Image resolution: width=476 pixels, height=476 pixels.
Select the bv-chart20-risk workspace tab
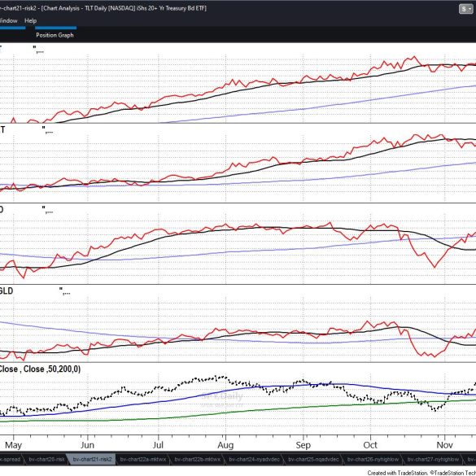[46, 459]
